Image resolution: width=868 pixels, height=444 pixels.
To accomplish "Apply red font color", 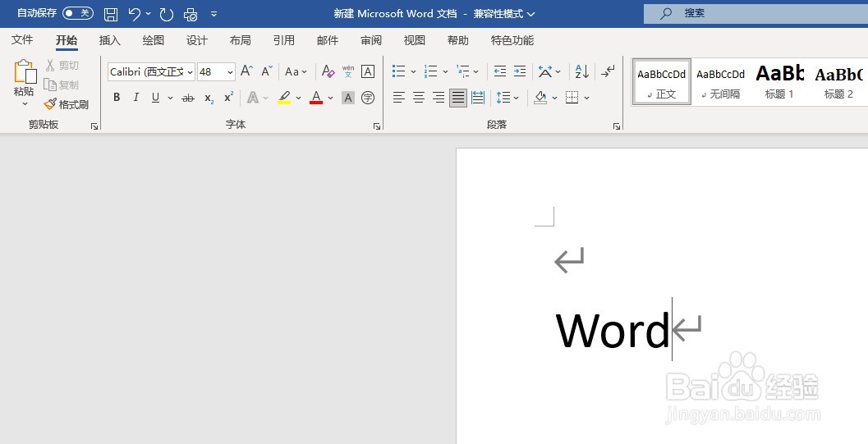I will pyautogui.click(x=316, y=98).
